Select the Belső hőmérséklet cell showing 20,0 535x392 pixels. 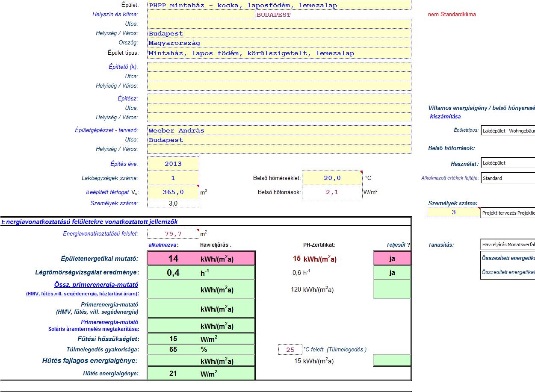332,178
